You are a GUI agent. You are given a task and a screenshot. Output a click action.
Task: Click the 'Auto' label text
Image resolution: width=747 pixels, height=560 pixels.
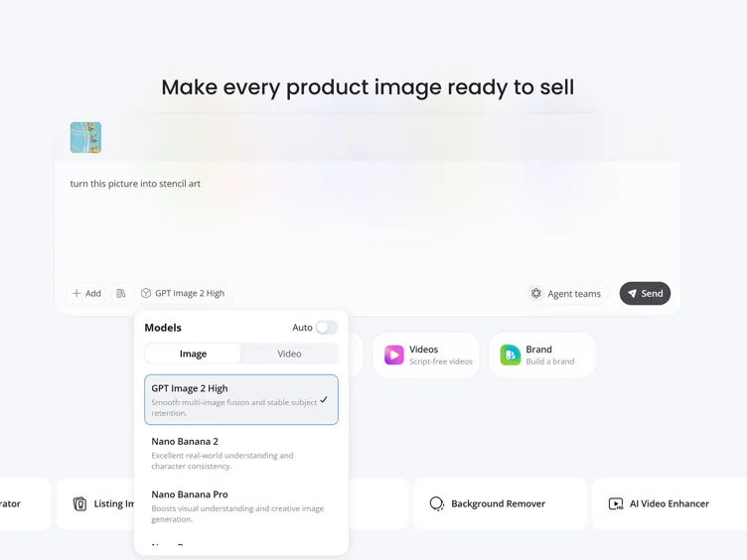coord(302,328)
